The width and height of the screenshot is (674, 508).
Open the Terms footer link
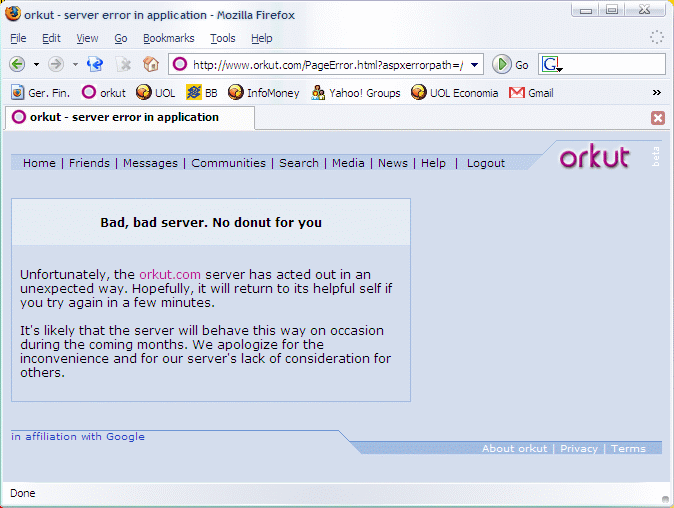pyautogui.click(x=628, y=449)
